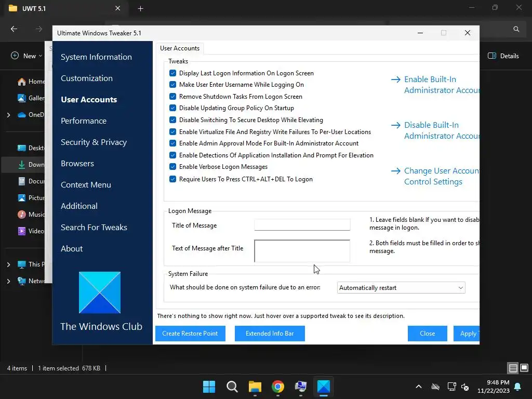The height and width of the screenshot is (399, 532).
Task: Click the Apply Tweaks button
Action: point(467,334)
